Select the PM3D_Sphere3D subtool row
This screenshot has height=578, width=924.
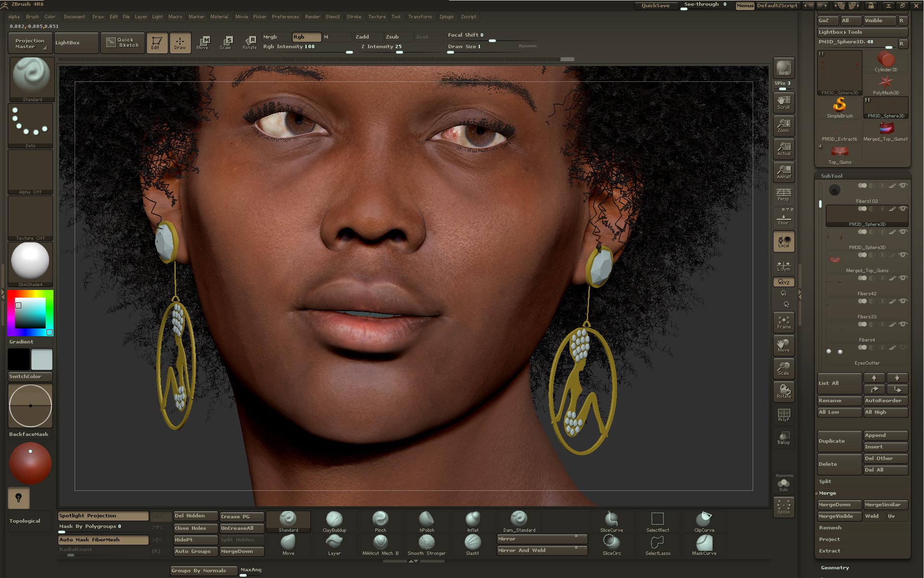(867, 216)
